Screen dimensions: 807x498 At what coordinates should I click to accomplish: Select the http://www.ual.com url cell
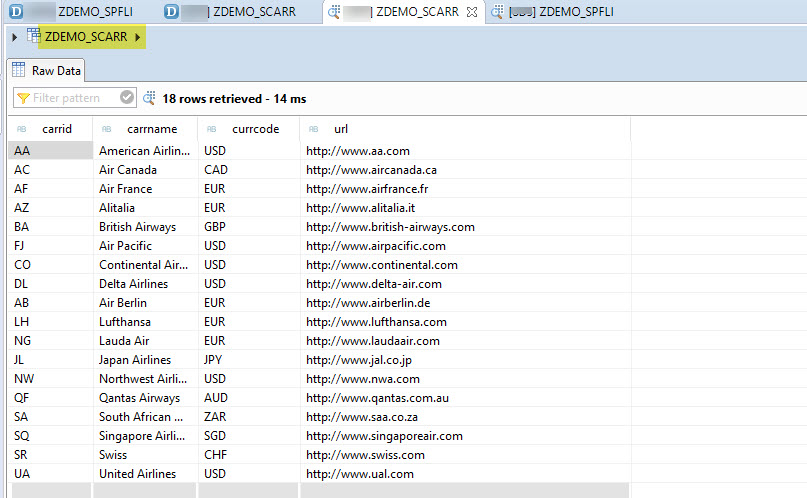pos(465,474)
